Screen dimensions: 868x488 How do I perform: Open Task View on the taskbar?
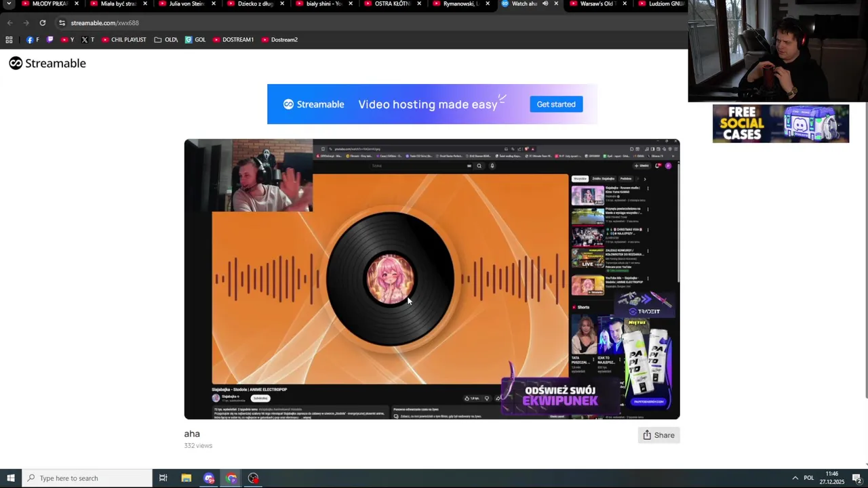tap(163, 479)
